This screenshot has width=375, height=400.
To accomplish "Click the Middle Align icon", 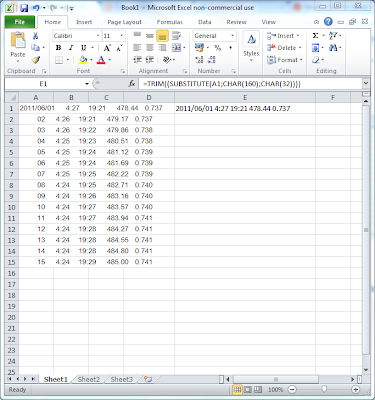I will pyautogui.click(x=150, y=36).
